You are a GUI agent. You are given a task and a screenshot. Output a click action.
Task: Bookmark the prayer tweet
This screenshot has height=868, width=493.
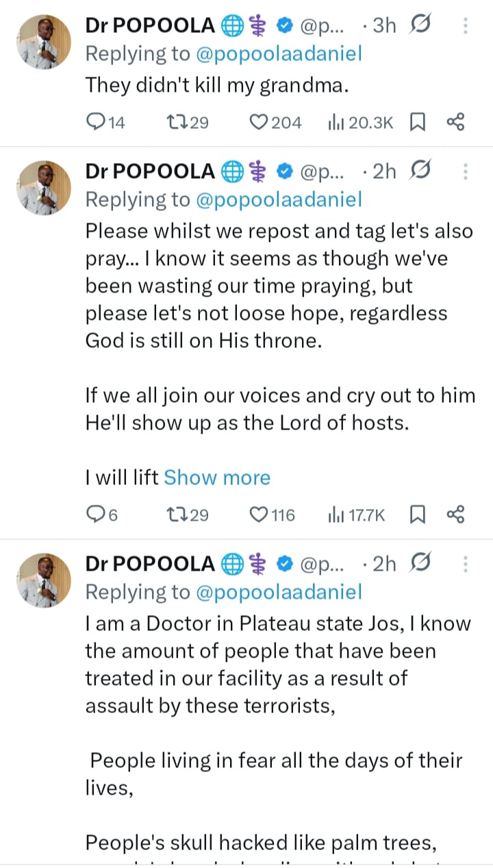tap(417, 514)
